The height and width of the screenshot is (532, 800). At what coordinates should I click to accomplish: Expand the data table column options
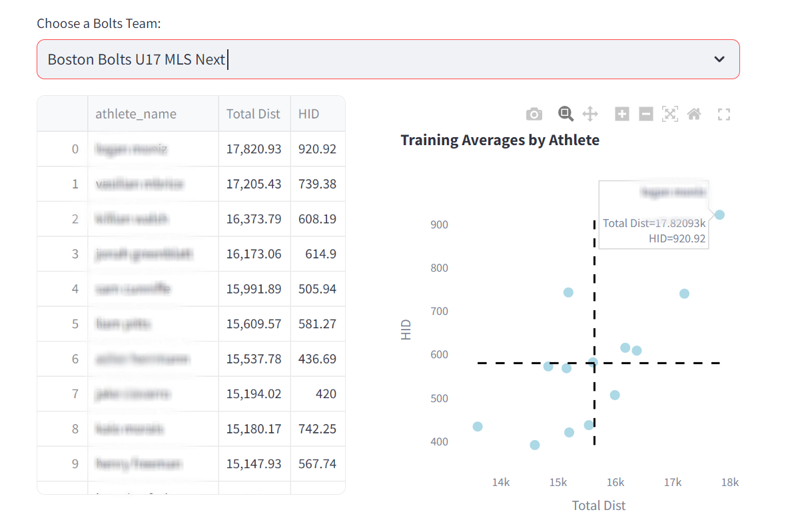pyautogui.click(x=62, y=113)
